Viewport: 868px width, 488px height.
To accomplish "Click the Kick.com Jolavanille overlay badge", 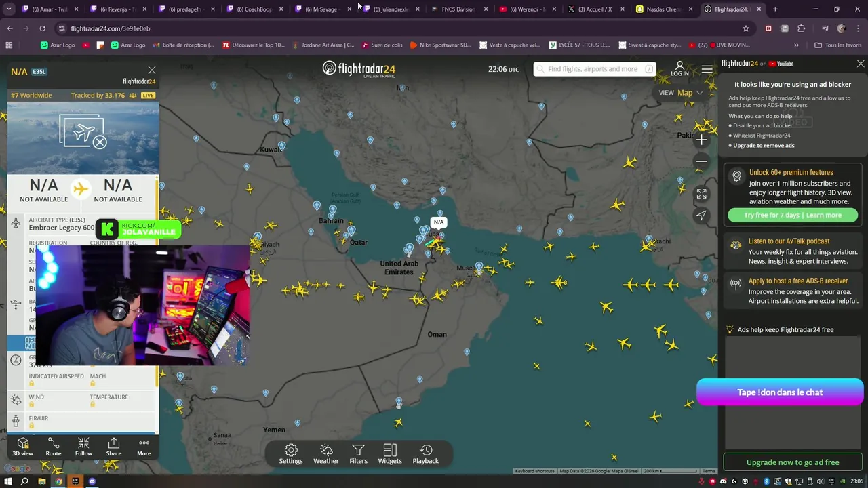I will click(x=139, y=228).
